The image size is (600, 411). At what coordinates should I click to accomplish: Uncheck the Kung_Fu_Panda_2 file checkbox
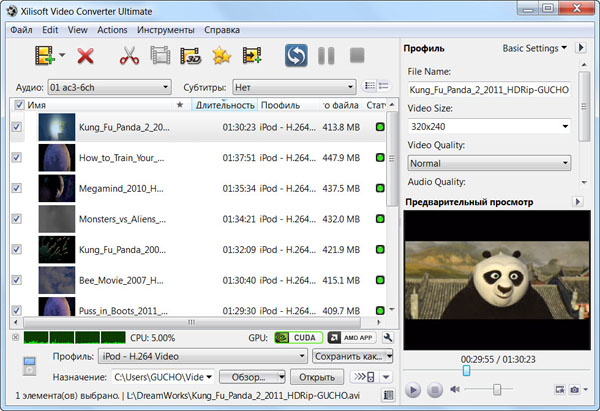coord(17,127)
